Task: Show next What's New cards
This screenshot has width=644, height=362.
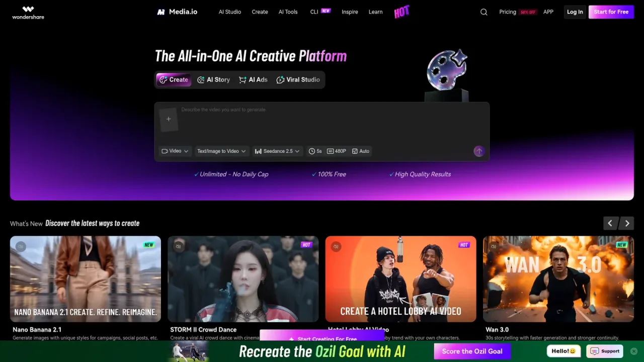Action: (627, 223)
